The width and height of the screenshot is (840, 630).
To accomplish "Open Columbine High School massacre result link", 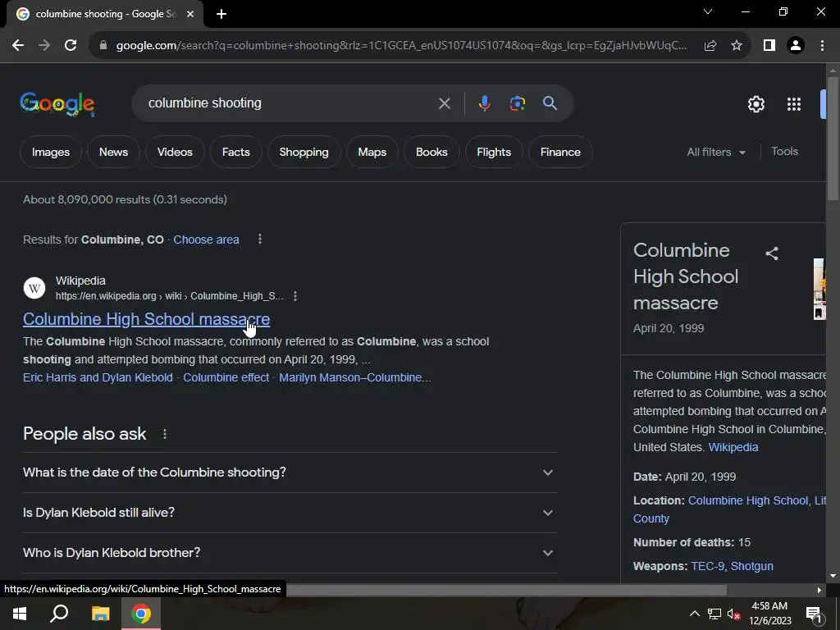I will (146, 319).
